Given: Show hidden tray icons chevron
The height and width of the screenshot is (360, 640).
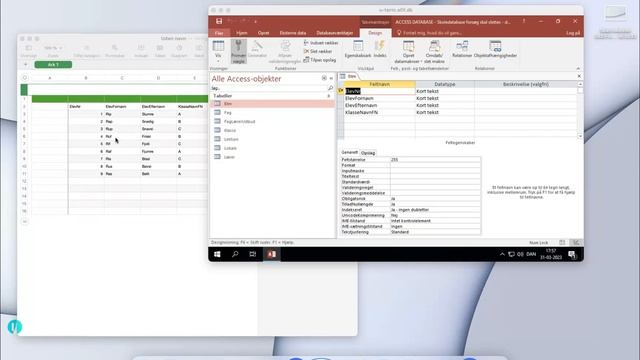Looking at the screenshot, I should (502, 254).
